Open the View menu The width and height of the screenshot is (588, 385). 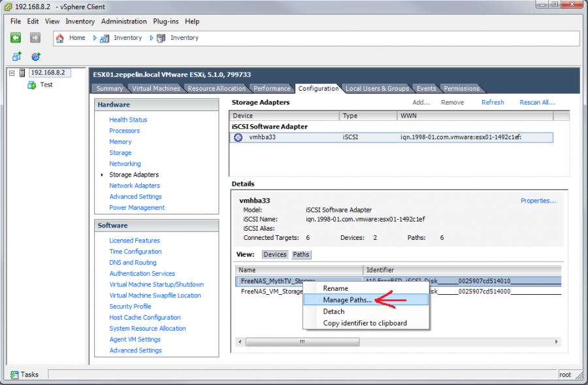click(52, 22)
